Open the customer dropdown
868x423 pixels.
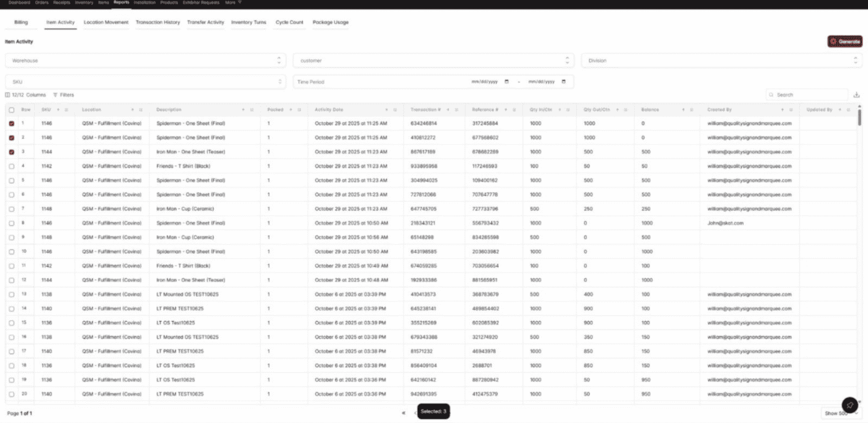[433, 61]
